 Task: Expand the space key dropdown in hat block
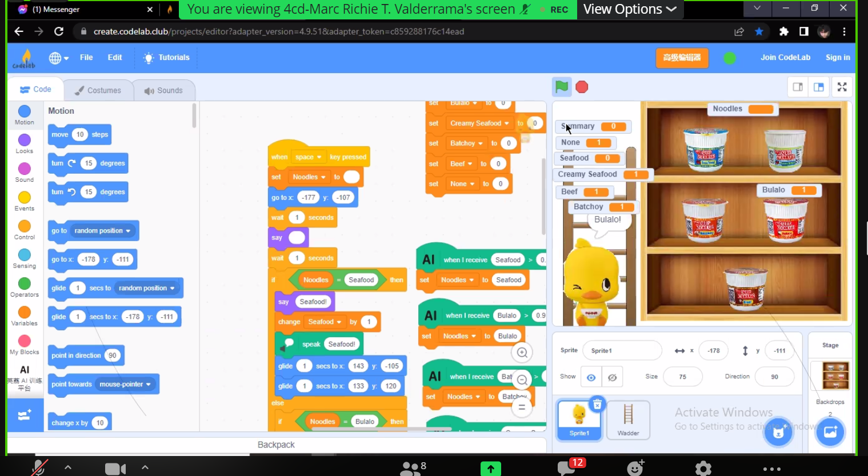tap(309, 157)
